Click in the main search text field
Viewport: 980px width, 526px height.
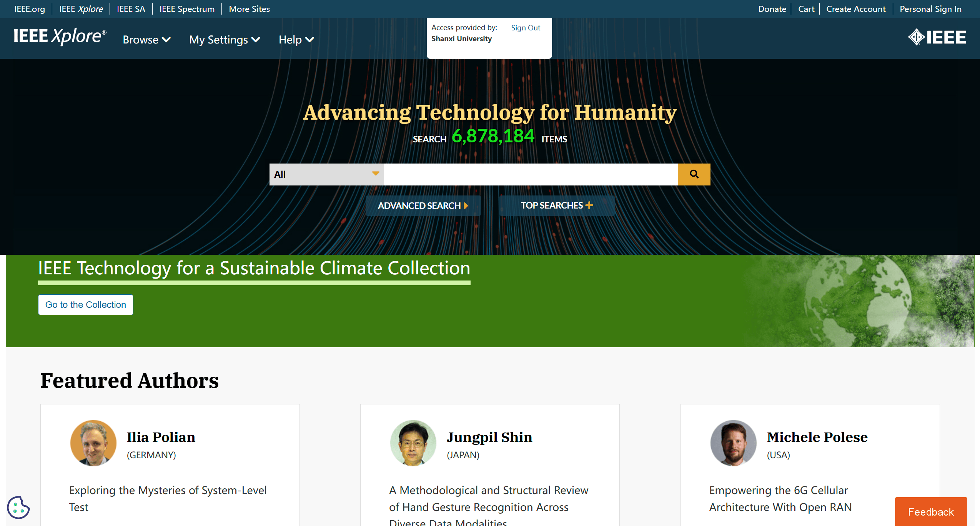click(531, 174)
